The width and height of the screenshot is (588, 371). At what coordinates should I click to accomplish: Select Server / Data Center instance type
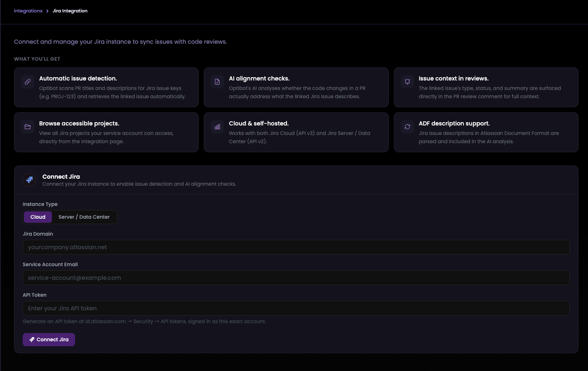tap(84, 217)
